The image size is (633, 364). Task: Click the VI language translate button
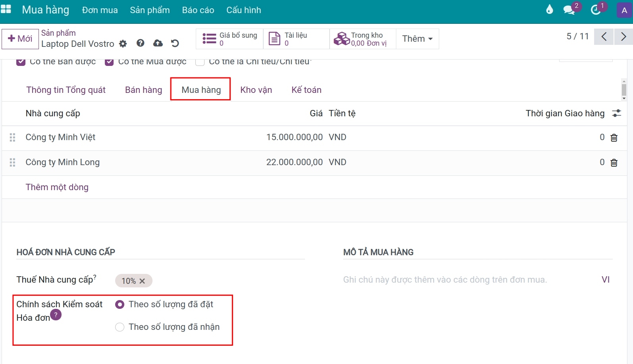[606, 280]
